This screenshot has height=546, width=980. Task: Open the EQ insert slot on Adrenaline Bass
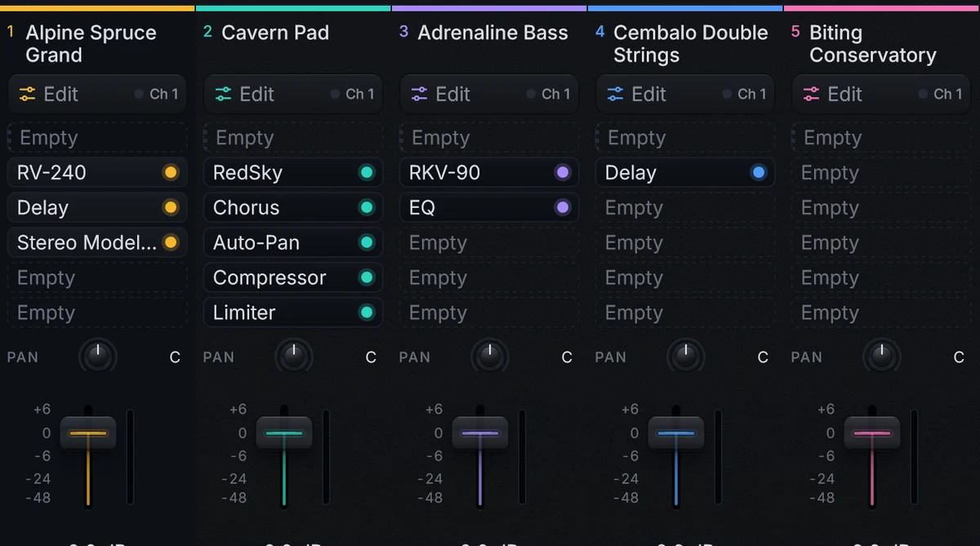click(x=489, y=207)
